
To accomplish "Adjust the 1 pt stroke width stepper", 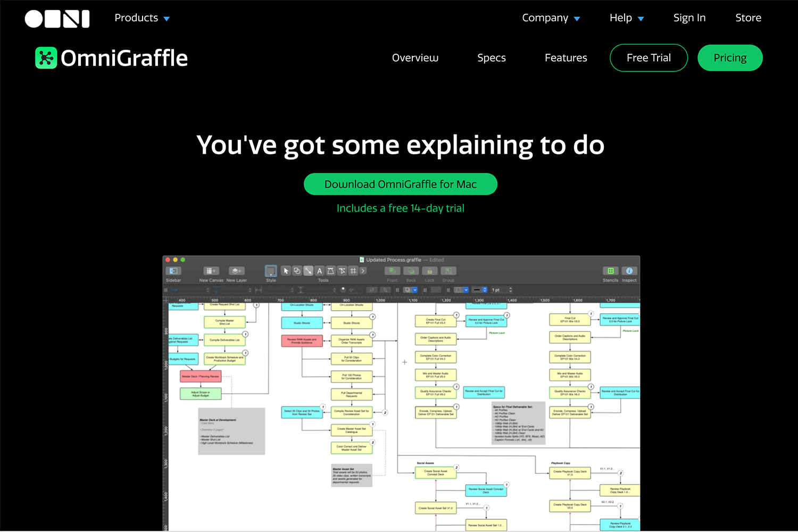I will coord(511,290).
